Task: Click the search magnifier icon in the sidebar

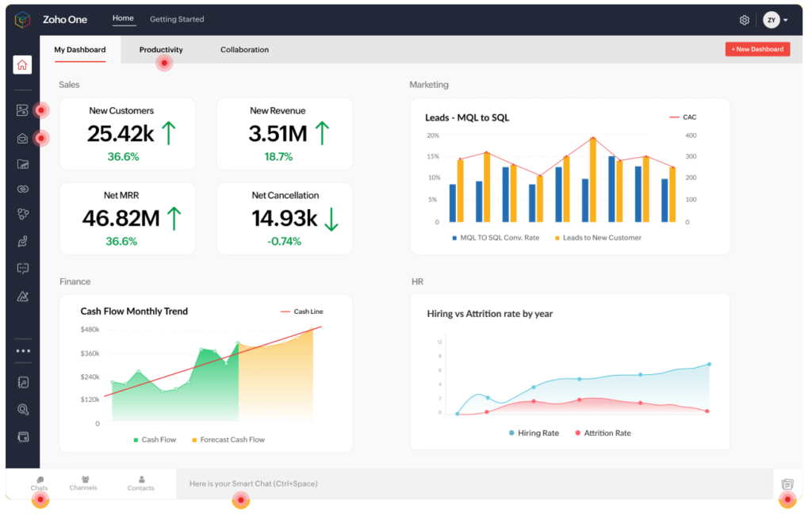Action: [x=21, y=409]
